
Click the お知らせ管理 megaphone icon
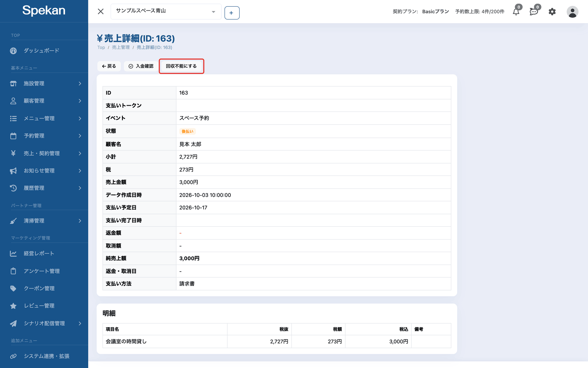(x=13, y=171)
